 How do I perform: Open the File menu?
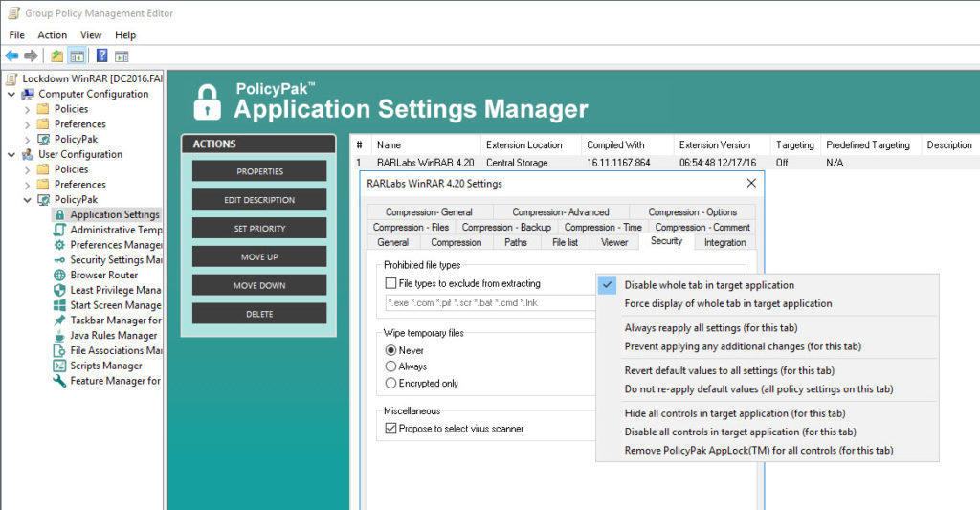[17, 35]
